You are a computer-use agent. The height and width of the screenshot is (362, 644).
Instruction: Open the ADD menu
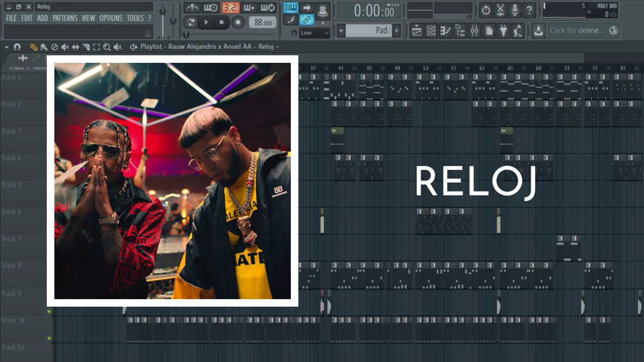click(x=42, y=18)
